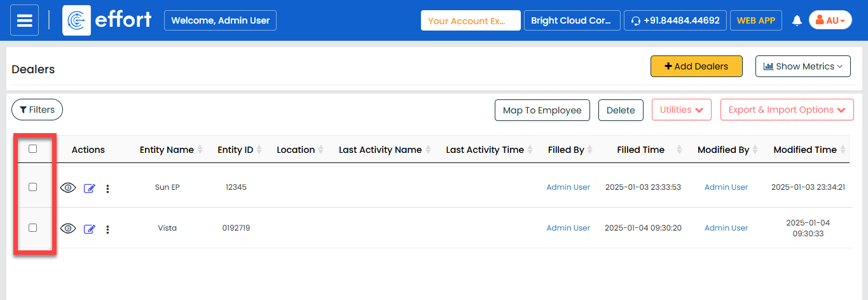Image resolution: width=868 pixels, height=300 pixels.
Task: Click the Effort logo icon
Action: tap(76, 20)
